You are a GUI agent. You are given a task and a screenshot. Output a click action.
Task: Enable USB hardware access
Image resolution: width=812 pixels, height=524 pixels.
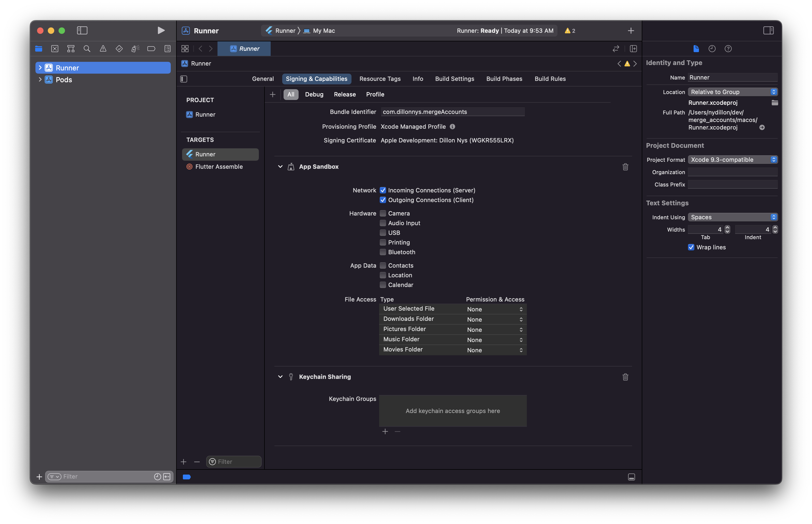[383, 233]
